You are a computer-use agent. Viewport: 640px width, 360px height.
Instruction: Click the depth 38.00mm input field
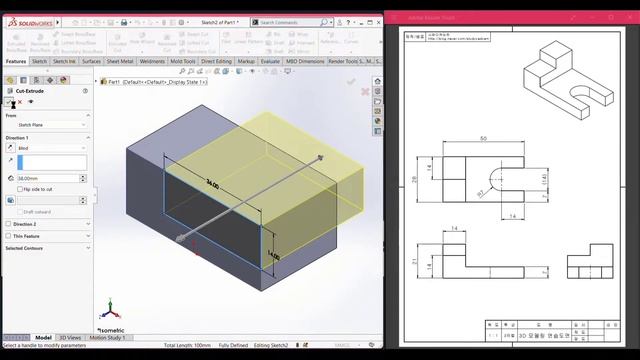(x=49, y=178)
